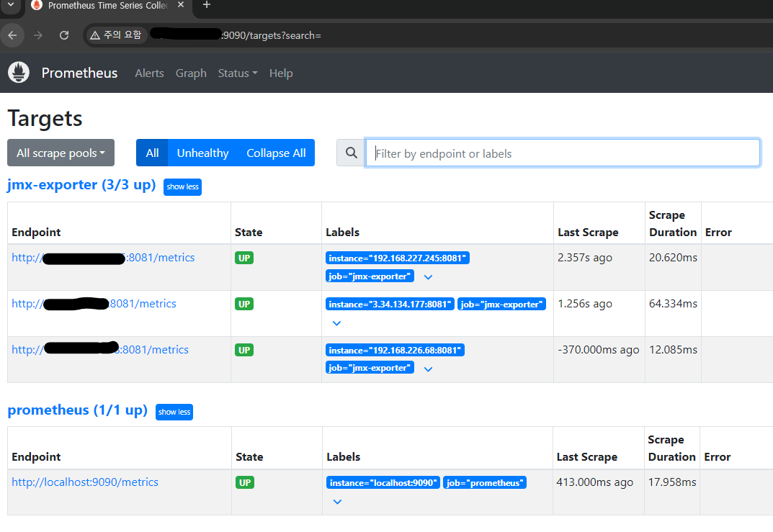Click the instance="3.34.134.177:8081" label badge

click(390, 304)
